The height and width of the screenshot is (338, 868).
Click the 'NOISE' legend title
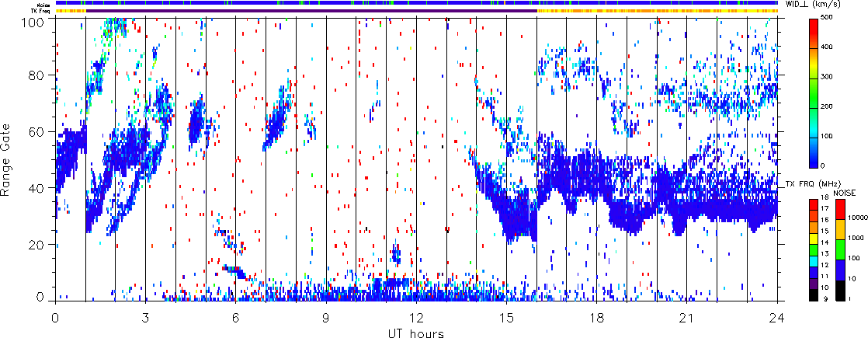[845, 191]
